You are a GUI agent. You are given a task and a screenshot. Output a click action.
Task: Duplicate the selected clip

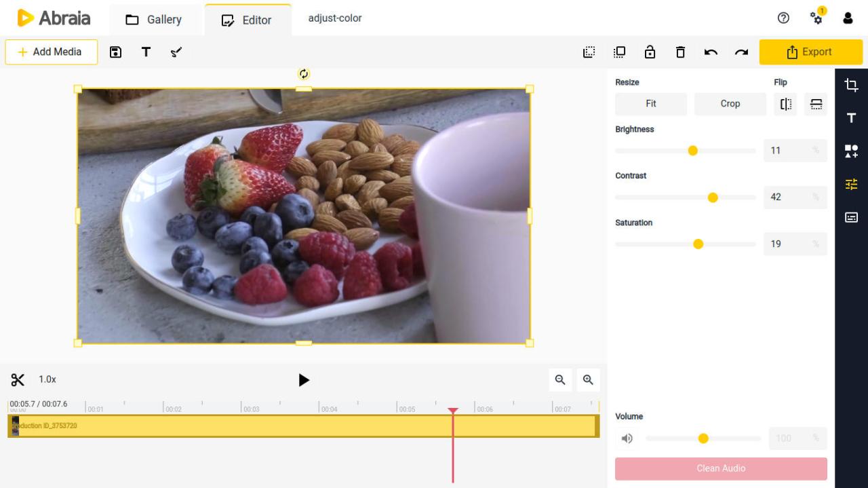coord(618,52)
